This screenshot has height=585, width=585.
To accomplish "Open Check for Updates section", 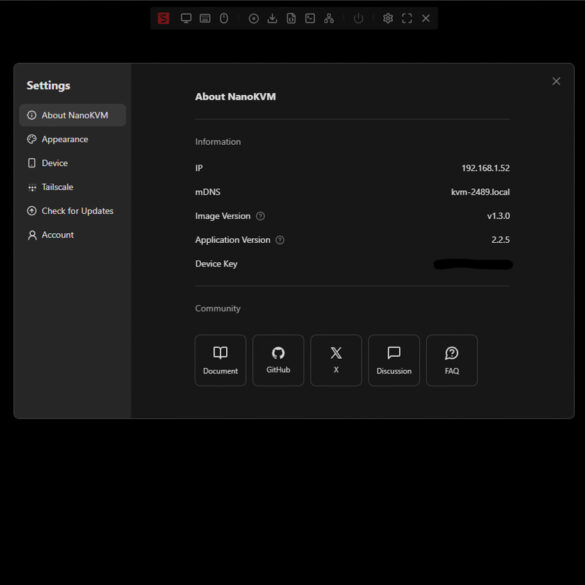I will (x=73, y=211).
